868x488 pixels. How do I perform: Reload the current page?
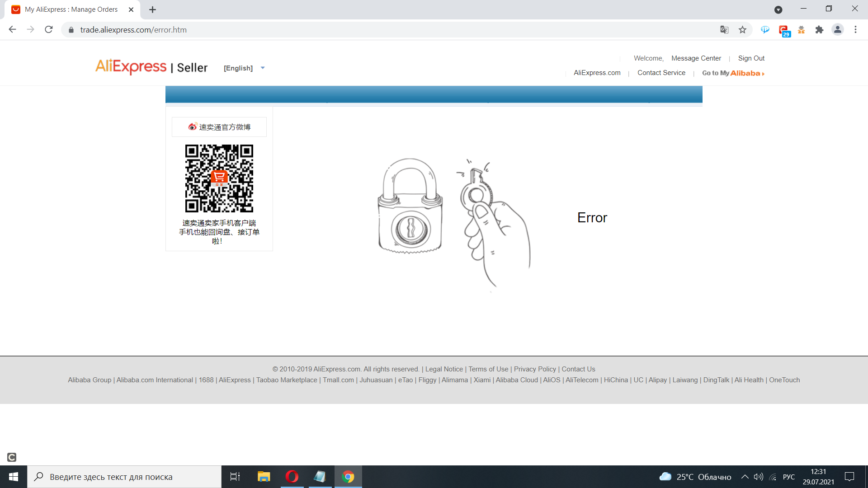49,29
